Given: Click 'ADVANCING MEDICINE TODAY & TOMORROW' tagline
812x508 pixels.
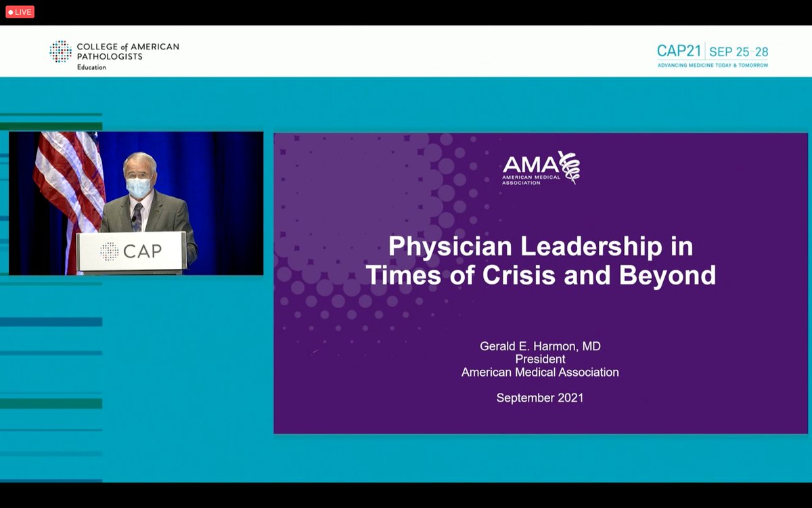Looking at the screenshot, I should click(713, 65).
